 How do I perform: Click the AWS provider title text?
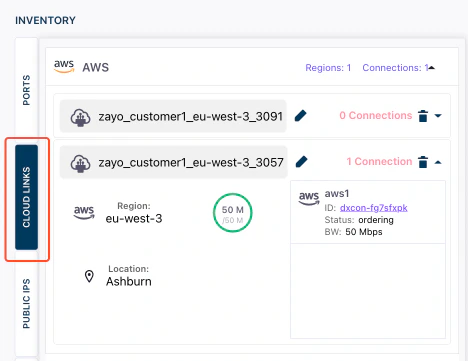(96, 67)
